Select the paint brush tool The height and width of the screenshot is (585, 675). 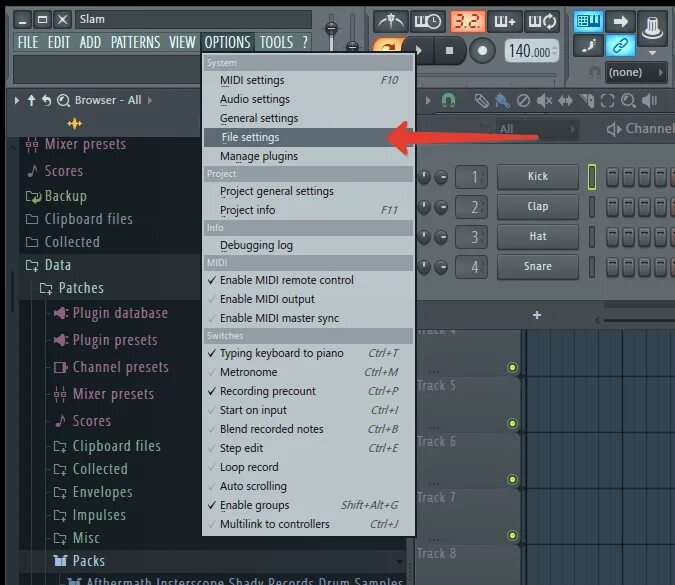502,101
